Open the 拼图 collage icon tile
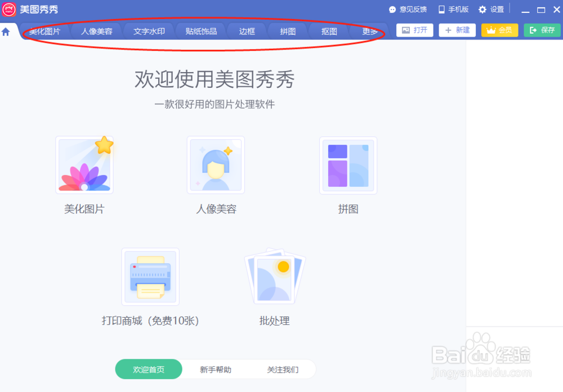This screenshot has height=392, width=563. (348, 166)
